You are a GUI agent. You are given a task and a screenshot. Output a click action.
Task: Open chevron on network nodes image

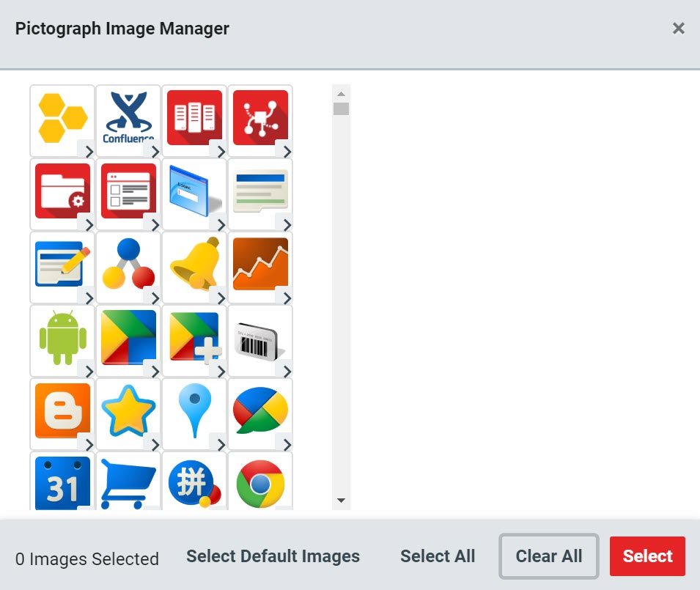(x=287, y=152)
